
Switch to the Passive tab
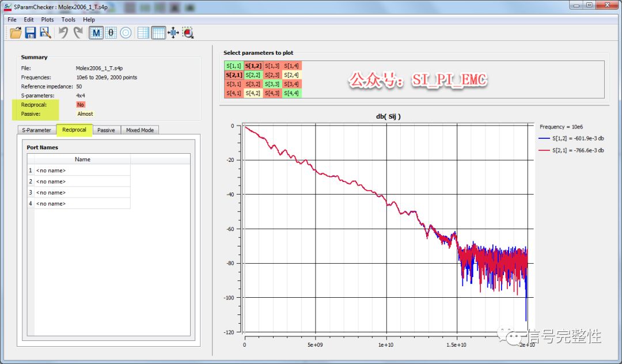coord(106,130)
